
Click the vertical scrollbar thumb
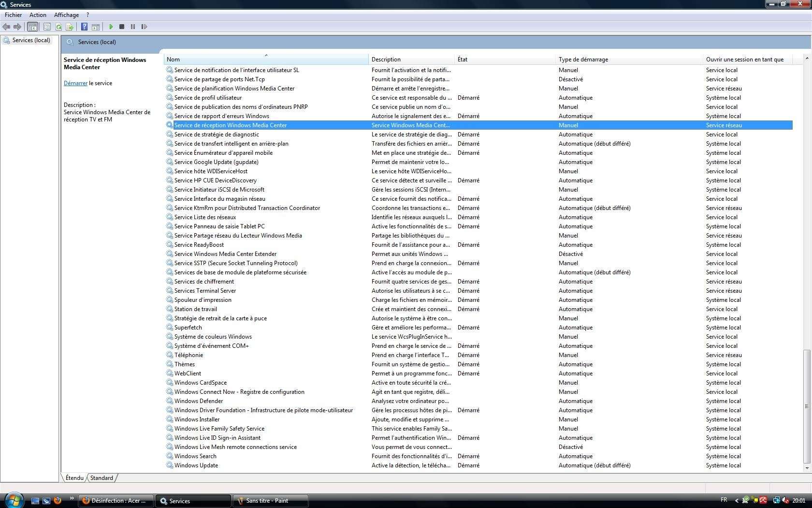click(x=807, y=406)
